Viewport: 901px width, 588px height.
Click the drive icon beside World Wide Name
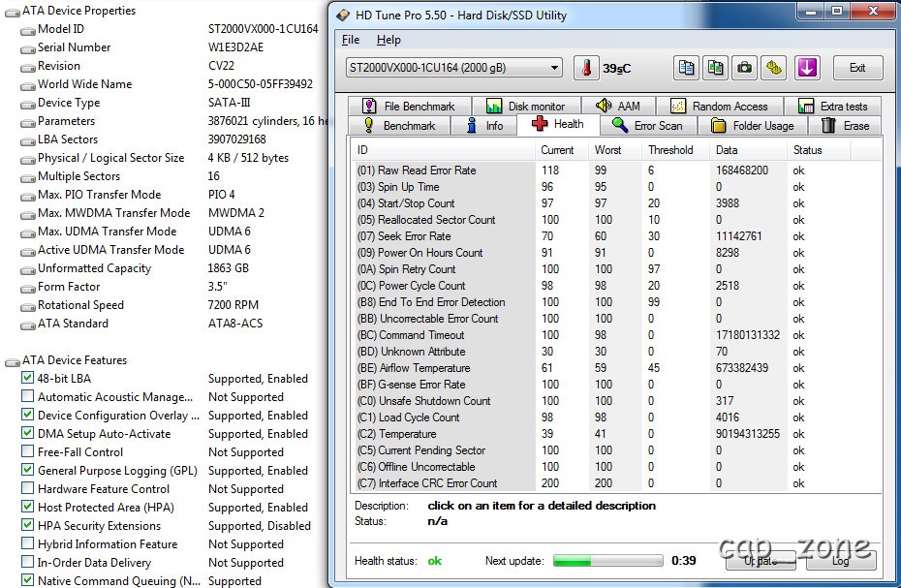pyautogui.click(x=27, y=85)
